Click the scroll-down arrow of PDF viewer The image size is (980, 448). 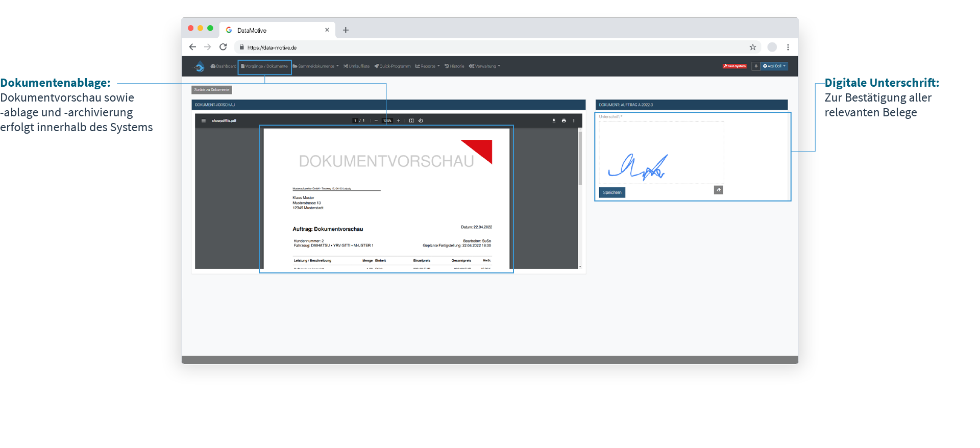pyautogui.click(x=580, y=266)
